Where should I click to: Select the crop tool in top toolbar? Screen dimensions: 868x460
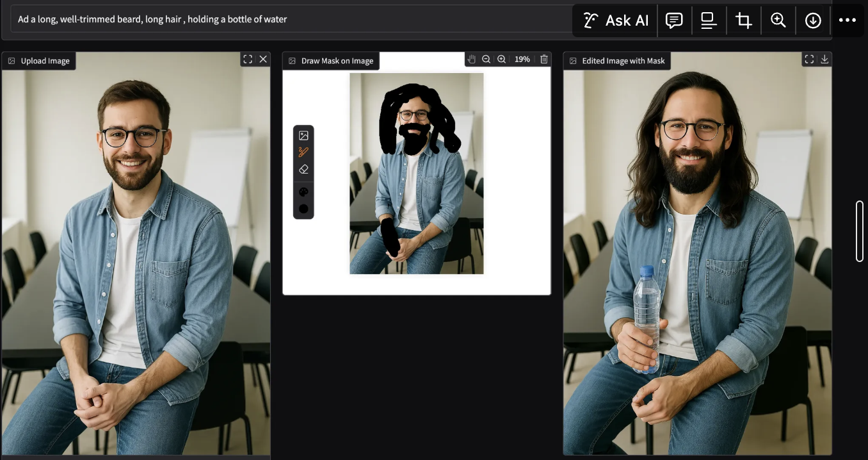coord(743,21)
